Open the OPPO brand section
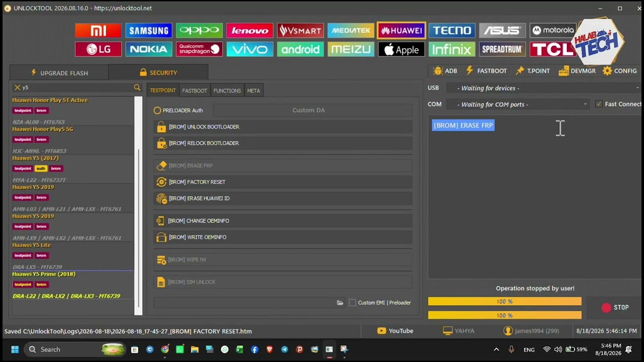The image size is (644, 362). click(199, 30)
